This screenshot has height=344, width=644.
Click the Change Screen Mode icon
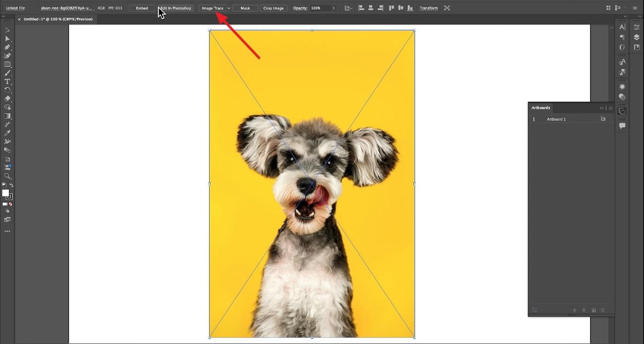click(7, 219)
